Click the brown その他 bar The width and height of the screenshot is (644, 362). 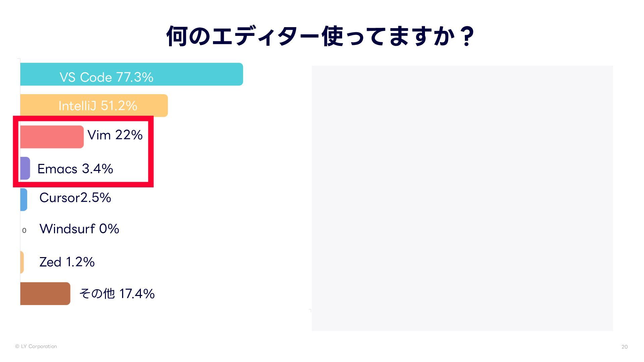45,294
